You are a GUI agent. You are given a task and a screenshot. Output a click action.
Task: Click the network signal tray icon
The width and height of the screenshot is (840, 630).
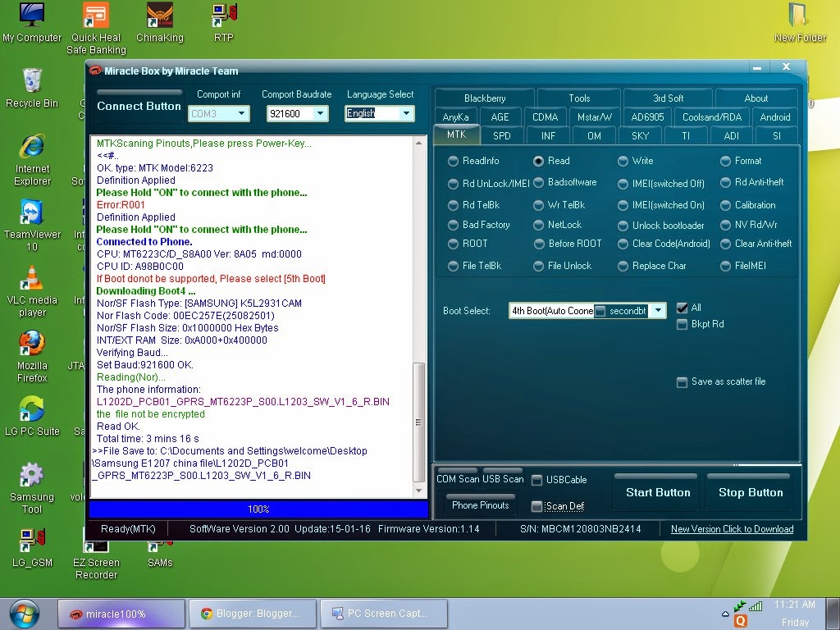[x=756, y=606]
